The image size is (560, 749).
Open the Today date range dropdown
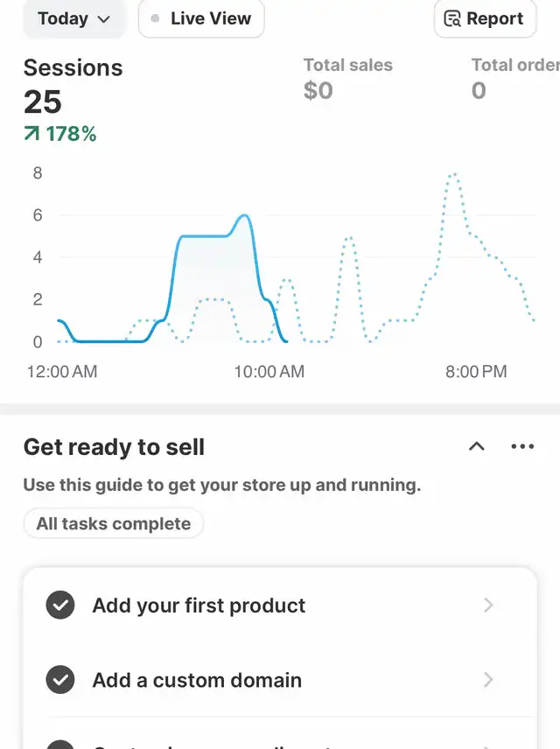click(74, 18)
